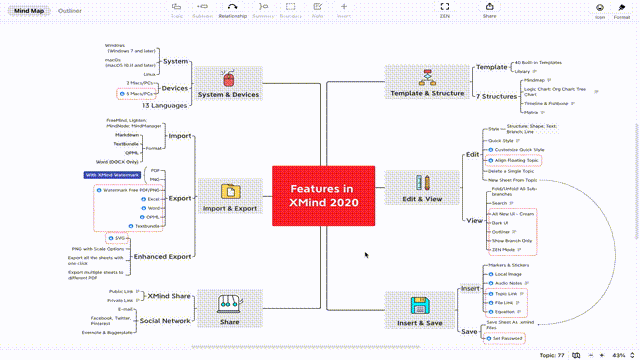Add a new Topic from the toolbar
Viewport: 640px width, 360px height.
pyautogui.click(x=176, y=10)
